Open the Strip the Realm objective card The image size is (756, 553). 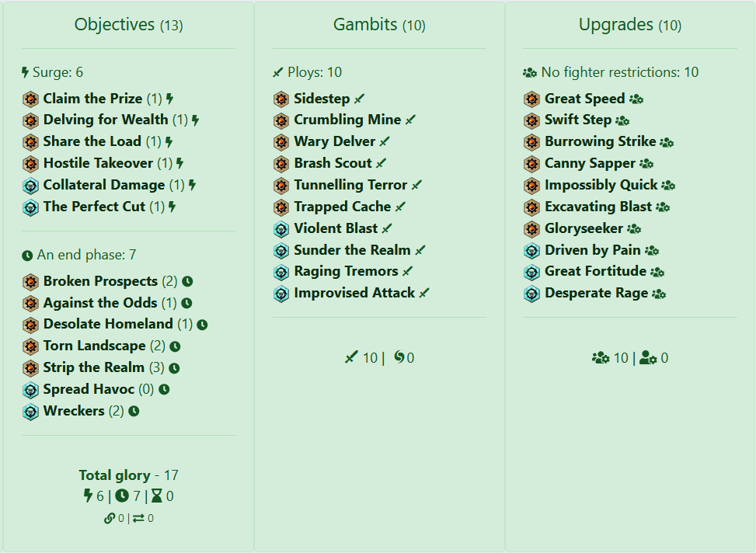pos(94,367)
